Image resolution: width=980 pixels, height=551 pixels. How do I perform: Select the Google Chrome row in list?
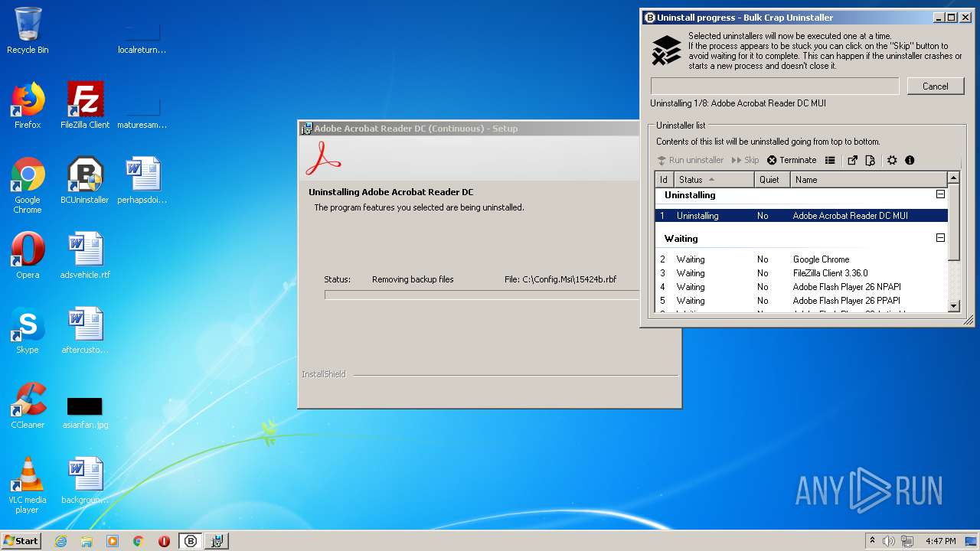coord(802,259)
